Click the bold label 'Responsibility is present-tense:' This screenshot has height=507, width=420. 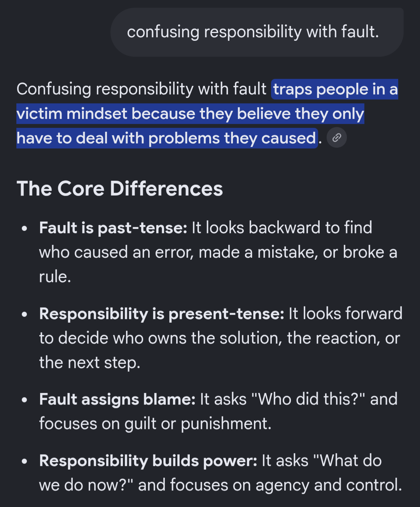coord(162,314)
